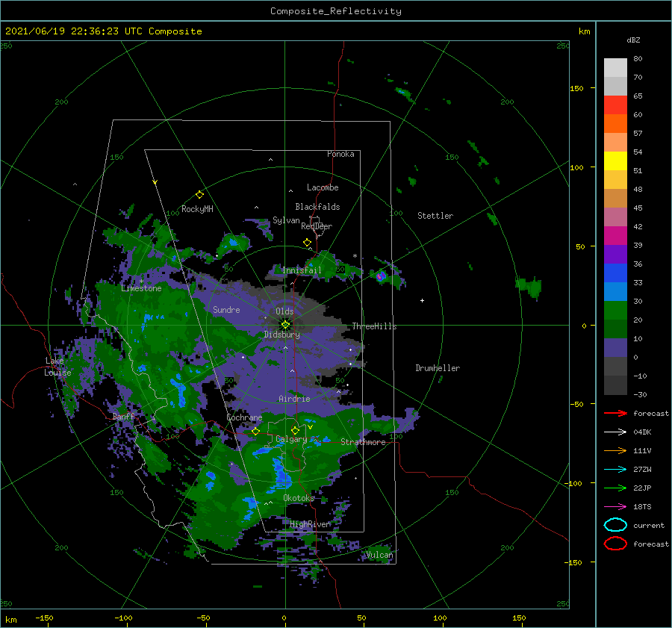672x628 pixels.
Task: Click the legend text label 27ZW
Action: [642, 470]
